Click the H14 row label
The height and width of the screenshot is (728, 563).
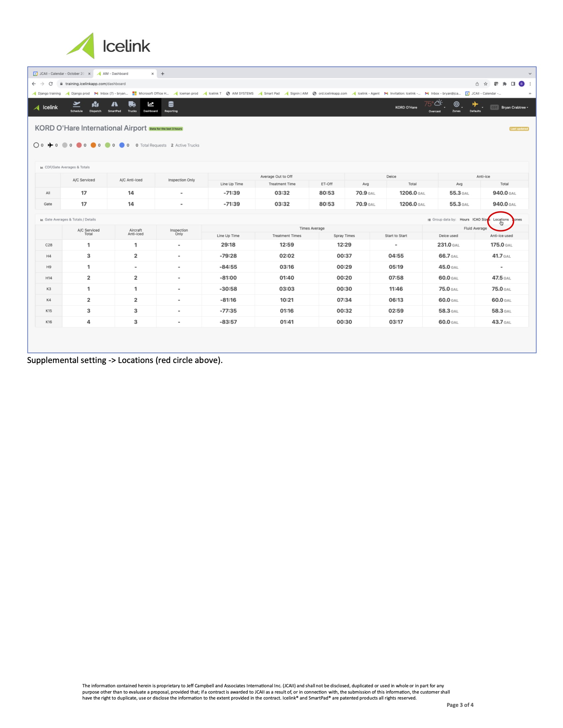click(49, 278)
